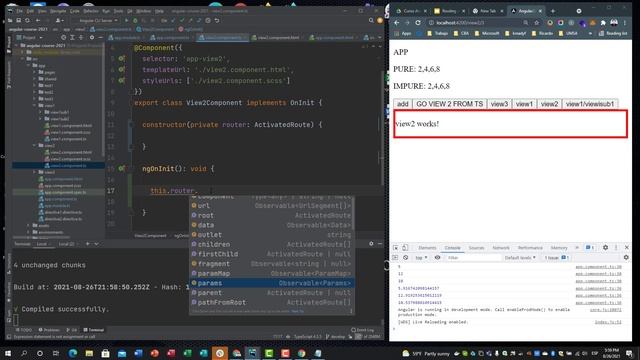The height and width of the screenshot is (360, 640).
Task: Open Angular CLI Server run configuration dropdown
Action: 97,20
